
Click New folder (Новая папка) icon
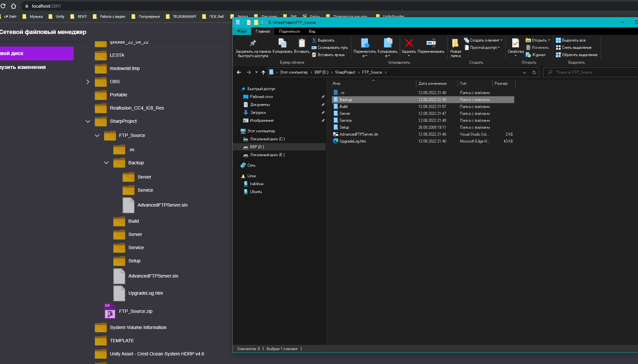coord(455,43)
